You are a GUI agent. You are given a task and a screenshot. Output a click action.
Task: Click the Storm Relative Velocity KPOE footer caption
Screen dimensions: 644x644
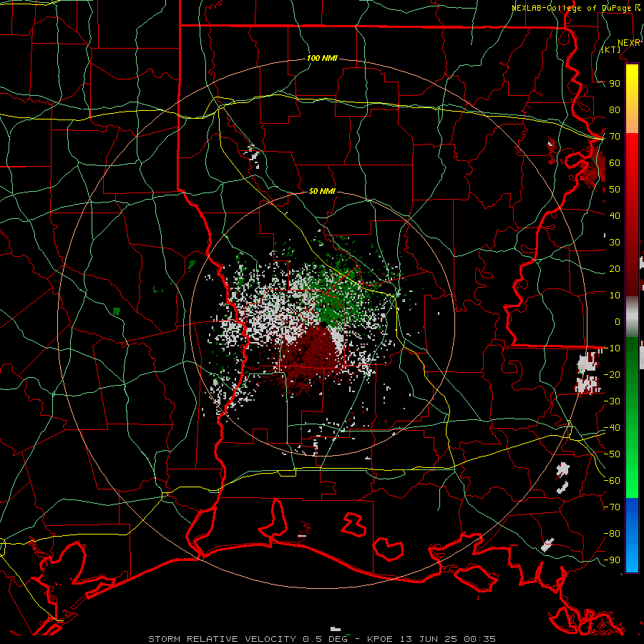tap(322, 639)
